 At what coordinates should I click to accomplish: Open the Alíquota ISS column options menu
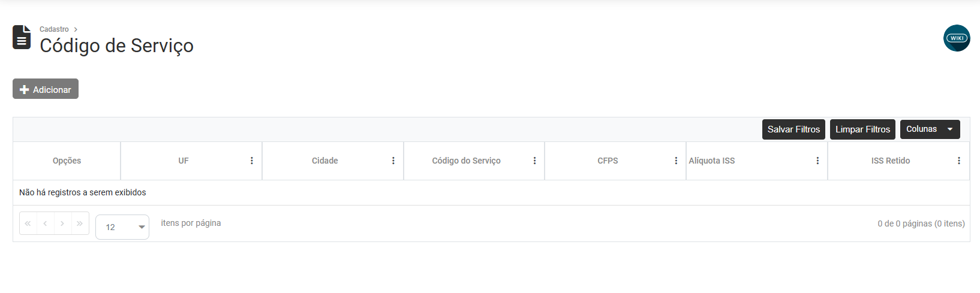click(x=817, y=161)
